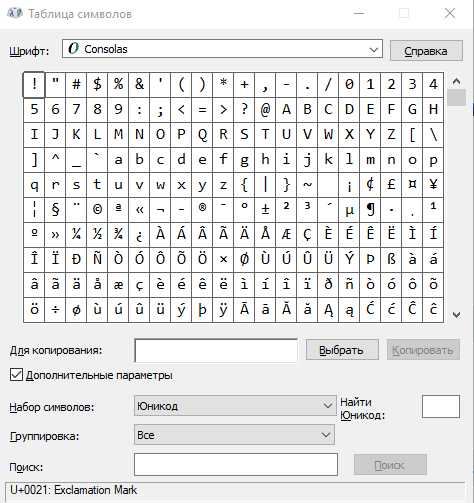Close the Таблица символов window
Viewport: 474px width, 503px height.
point(450,13)
